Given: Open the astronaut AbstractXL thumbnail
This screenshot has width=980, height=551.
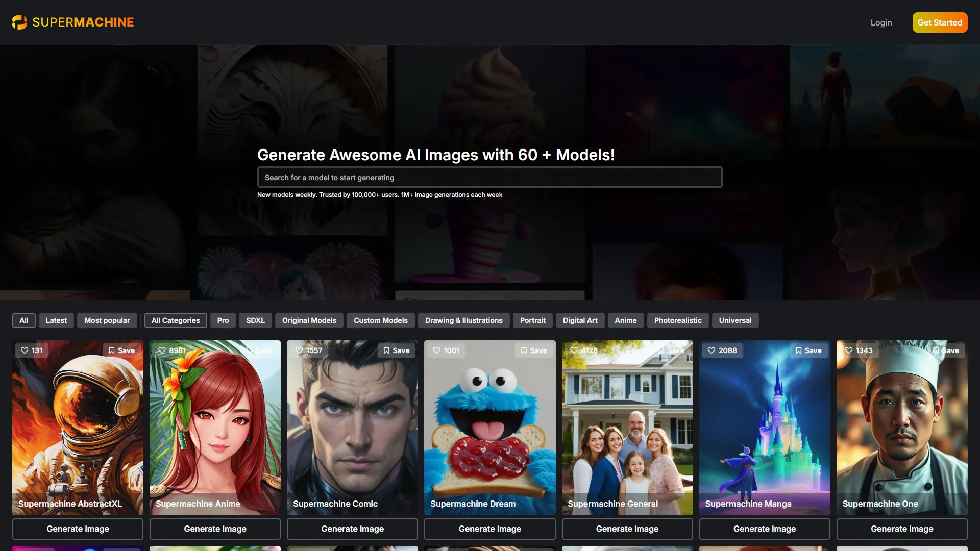Looking at the screenshot, I should pos(78,428).
